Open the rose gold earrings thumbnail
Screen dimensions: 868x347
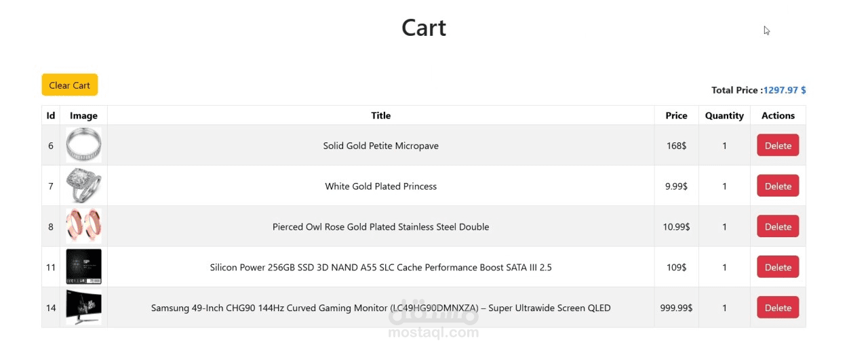[84, 226]
